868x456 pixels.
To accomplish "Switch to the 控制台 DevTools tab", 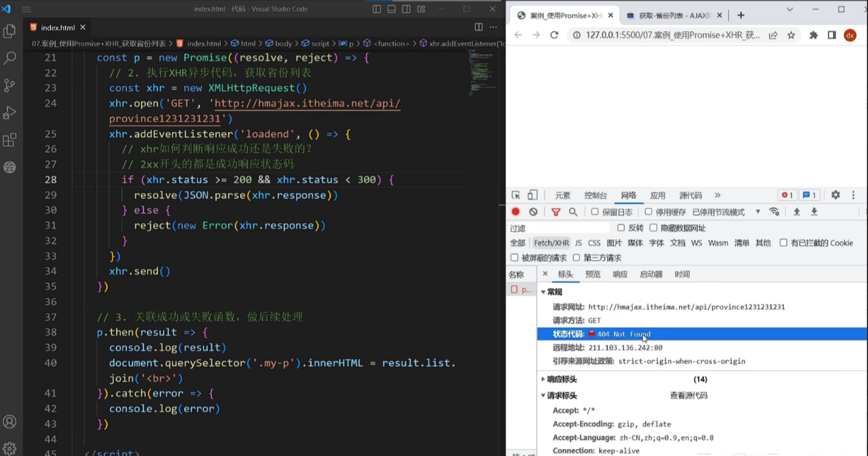I will 595,195.
